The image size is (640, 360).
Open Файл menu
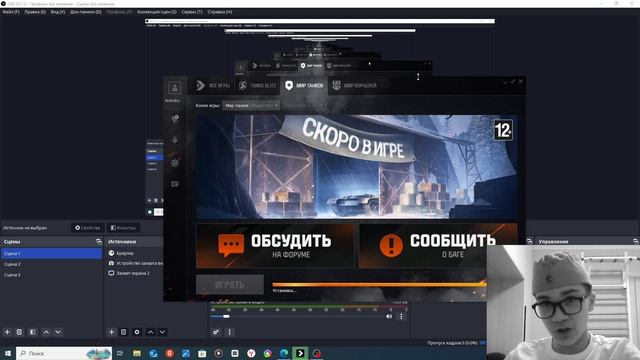(x=11, y=12)
